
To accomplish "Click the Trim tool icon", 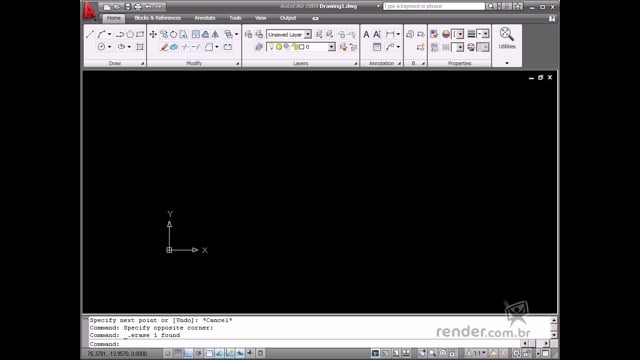I will [185, 47].
